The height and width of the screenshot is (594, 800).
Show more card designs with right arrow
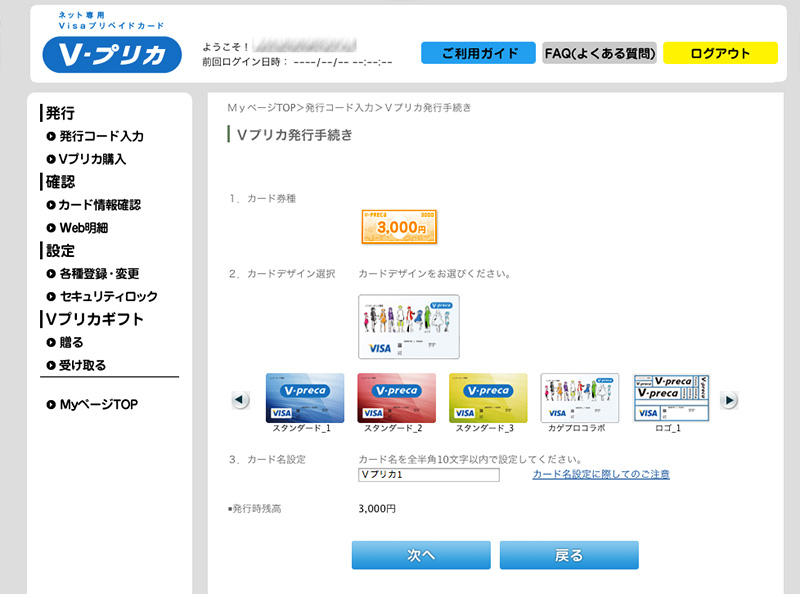729,401
